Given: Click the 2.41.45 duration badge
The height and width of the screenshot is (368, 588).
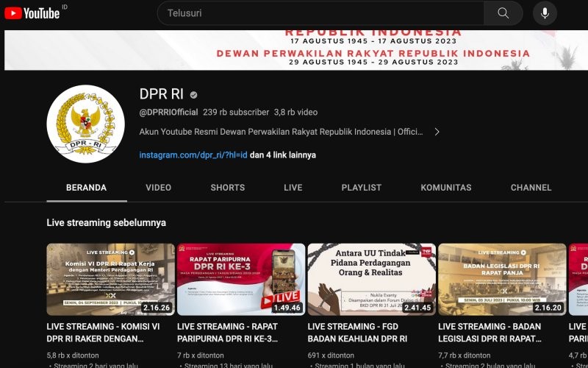Looking at the screenshot, I should tap(417, 308).
